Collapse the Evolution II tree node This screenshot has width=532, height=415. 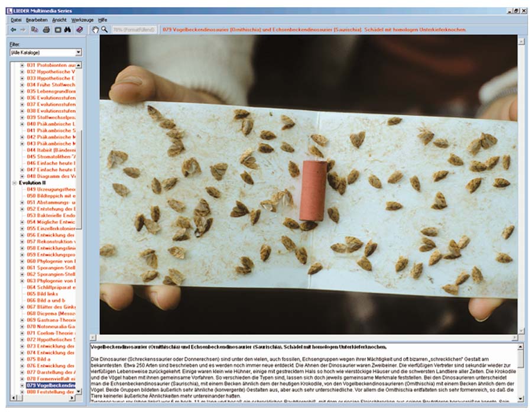pyautogui.click(x=14, y=183)
